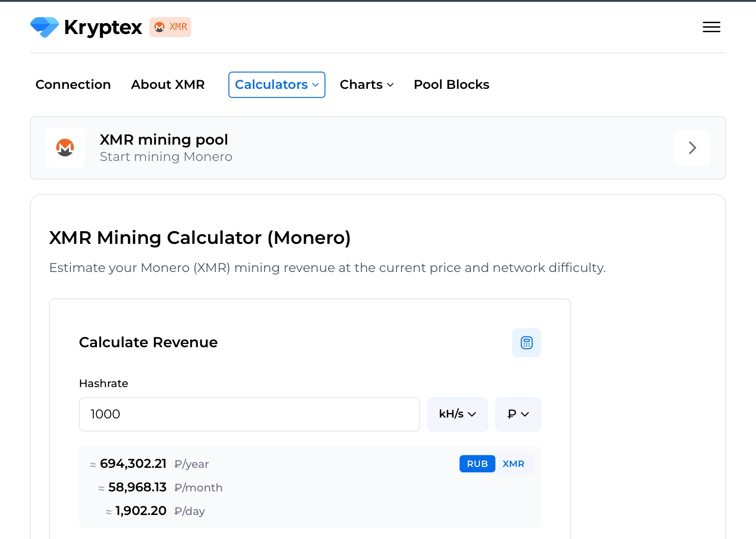Viewport: 756px width, 539px height.
Task: Open the About XMR tab
Action: point(168,85)
